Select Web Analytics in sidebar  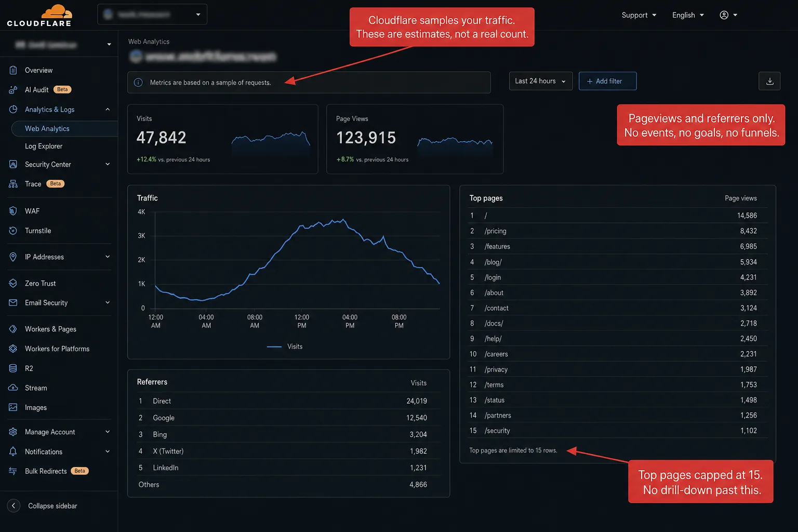point(64,129)
